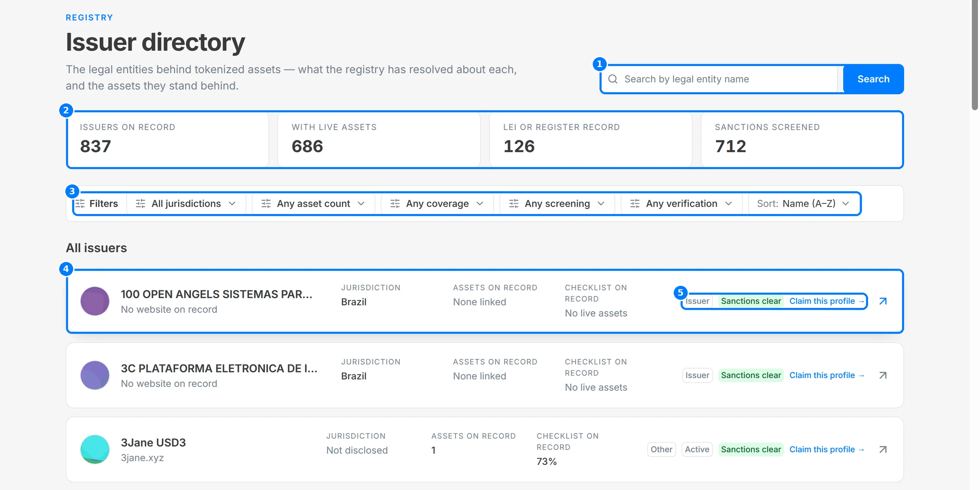Open the All jurisdictions dropdown
This screenshot has width=980, height=490.
[x=186, y=203]
